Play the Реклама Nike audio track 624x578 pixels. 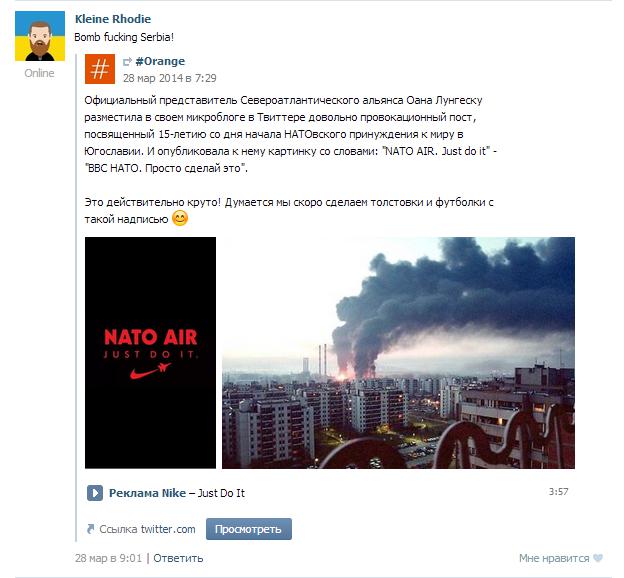click(95, 493)
